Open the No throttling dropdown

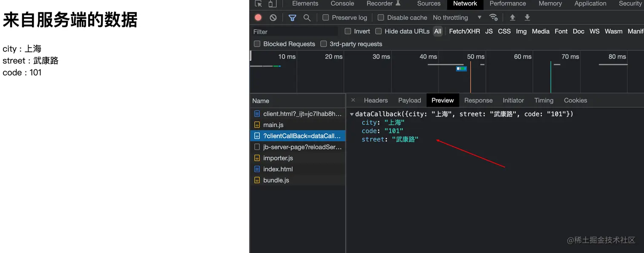(x=457, y=17)
